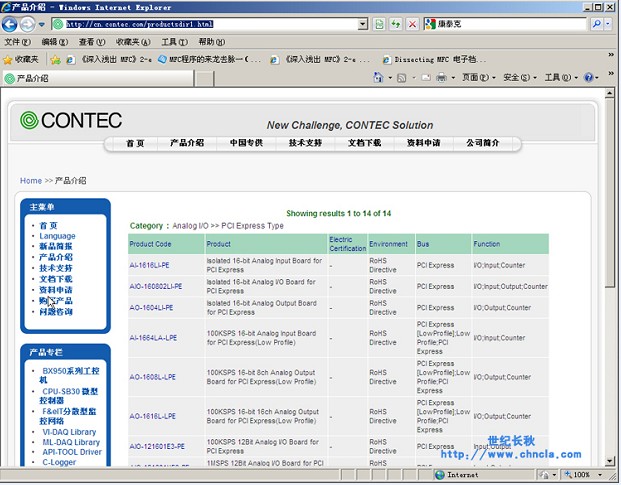Click the command bar overflow chevron
The height and width of the screenshot is (485, 621).
[611, 73]
